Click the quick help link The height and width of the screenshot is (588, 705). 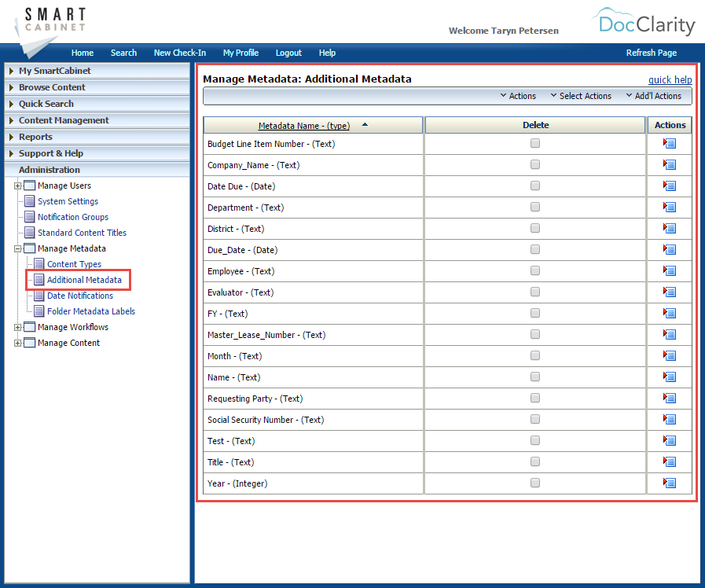pos(670,79)
